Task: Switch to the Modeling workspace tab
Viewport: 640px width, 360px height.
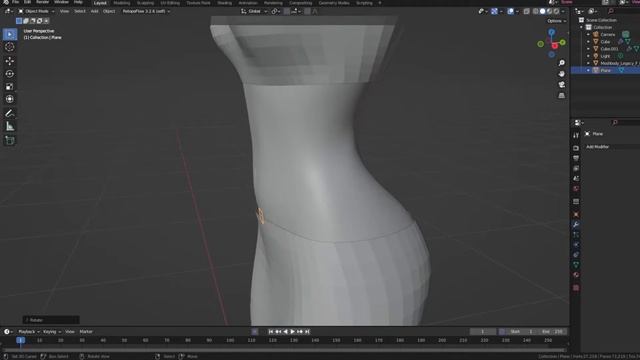Action: 122,3
